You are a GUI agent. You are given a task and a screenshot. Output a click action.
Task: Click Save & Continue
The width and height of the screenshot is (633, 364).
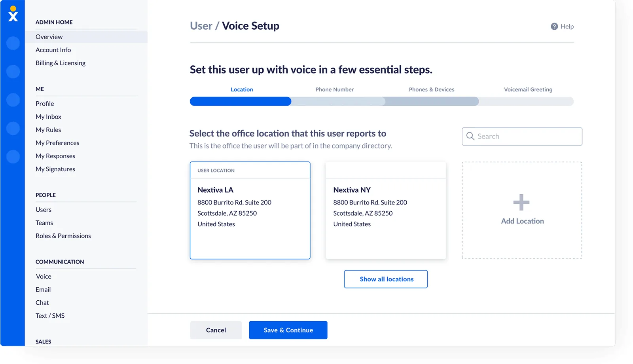[288, 330]
